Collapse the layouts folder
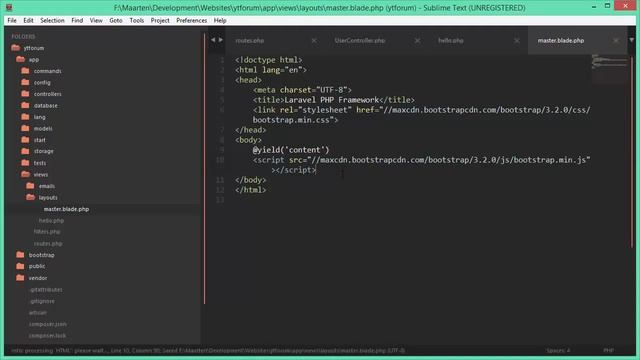640x360 pixels. [x=30, y=197]
